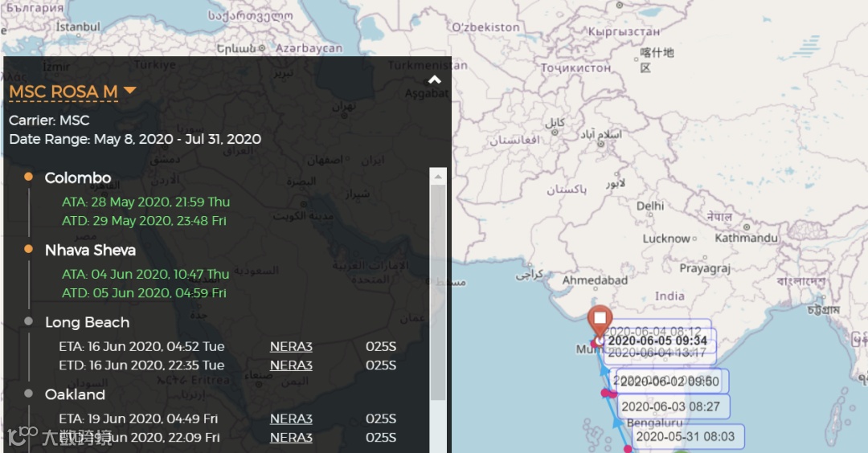Click the Carrier: MSC text
Image resolution: width=868 pixels, height=453 pixels.
tap(49, 120)
